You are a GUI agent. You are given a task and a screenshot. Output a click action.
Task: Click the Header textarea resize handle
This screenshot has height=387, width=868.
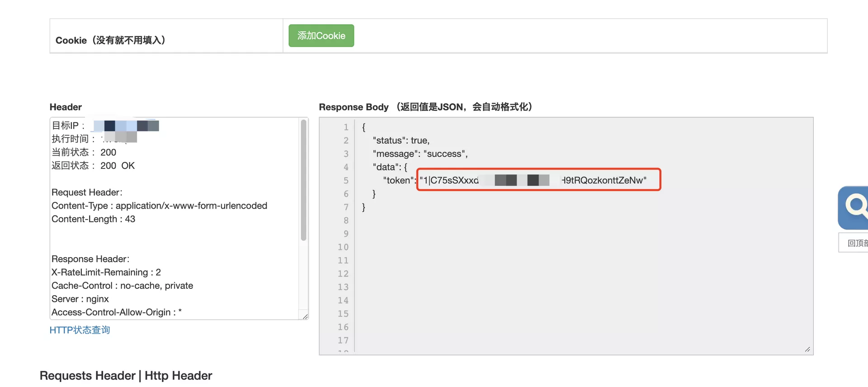point(305,316)
